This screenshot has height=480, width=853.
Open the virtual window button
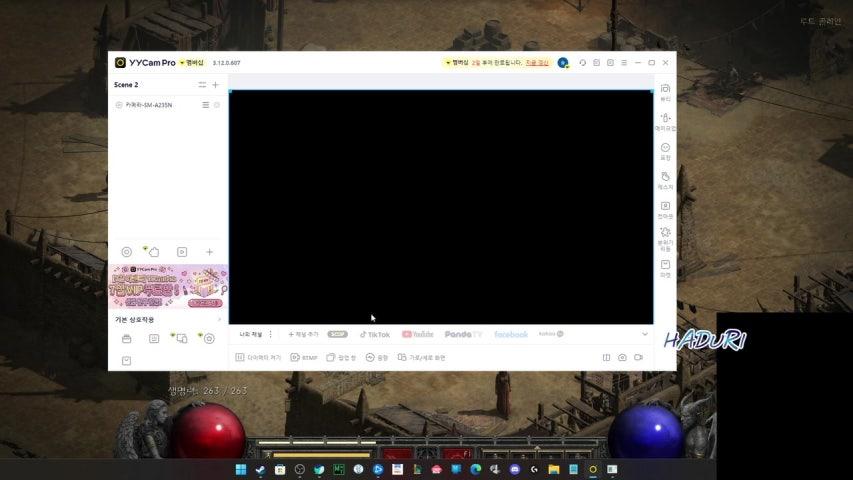pyautogui.click(x=341, y=358)
